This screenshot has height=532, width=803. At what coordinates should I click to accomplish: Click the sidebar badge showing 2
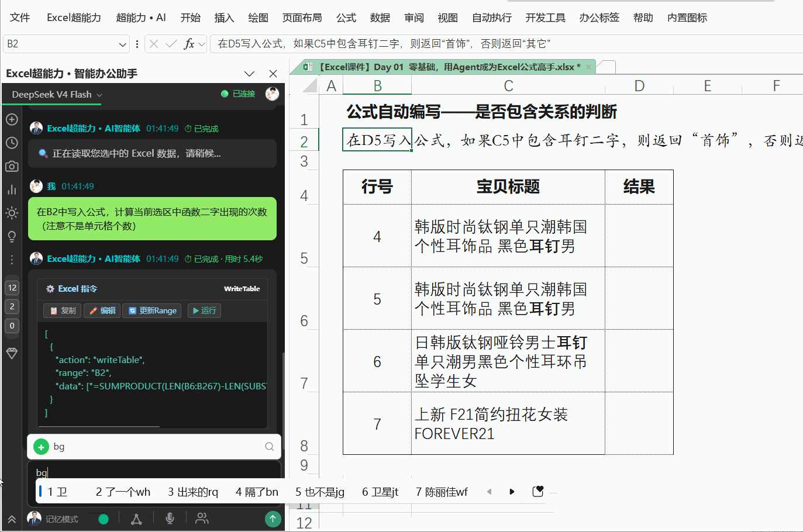click(x=12, y=306)
